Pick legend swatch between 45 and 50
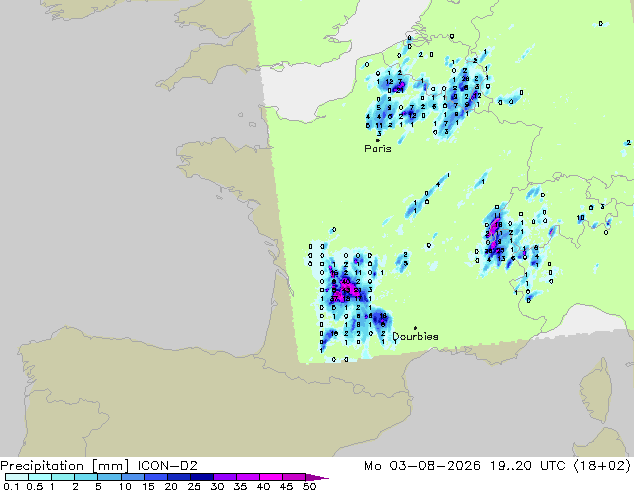Screen dimensions: 634x490 tap(294, 477)
